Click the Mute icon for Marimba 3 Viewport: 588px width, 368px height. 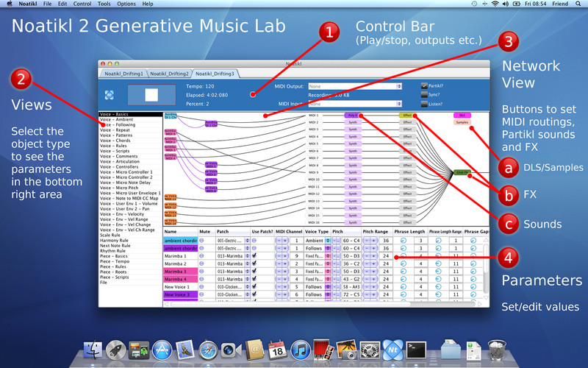[201, 271]
